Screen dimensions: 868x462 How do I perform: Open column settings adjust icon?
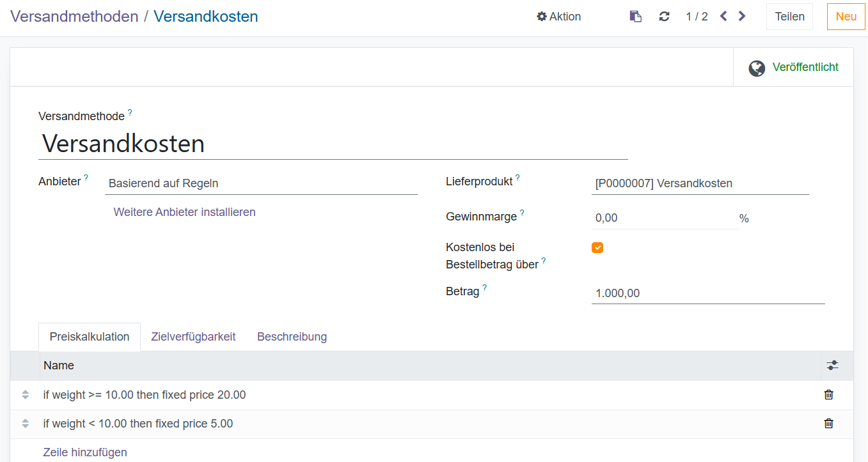click(832, 366)
